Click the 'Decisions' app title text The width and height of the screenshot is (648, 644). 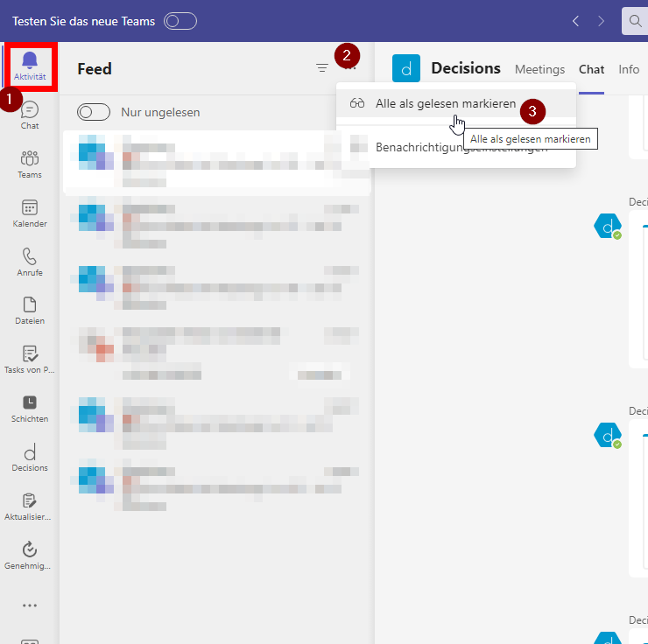point(466,68)
